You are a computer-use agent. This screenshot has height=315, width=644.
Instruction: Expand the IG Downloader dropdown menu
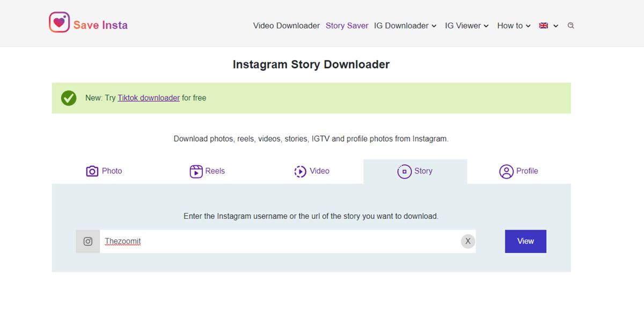click(x=405, y=25)
